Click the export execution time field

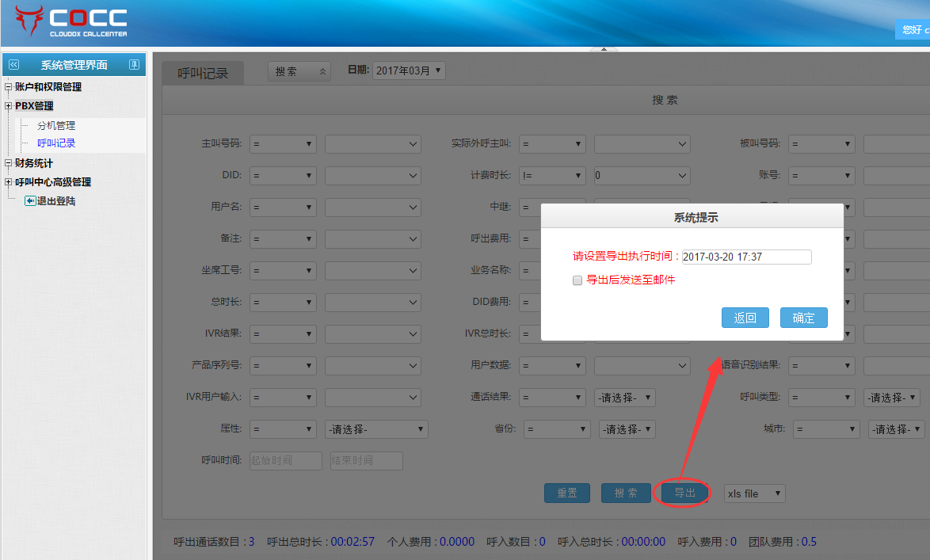[x=746, y=257]
